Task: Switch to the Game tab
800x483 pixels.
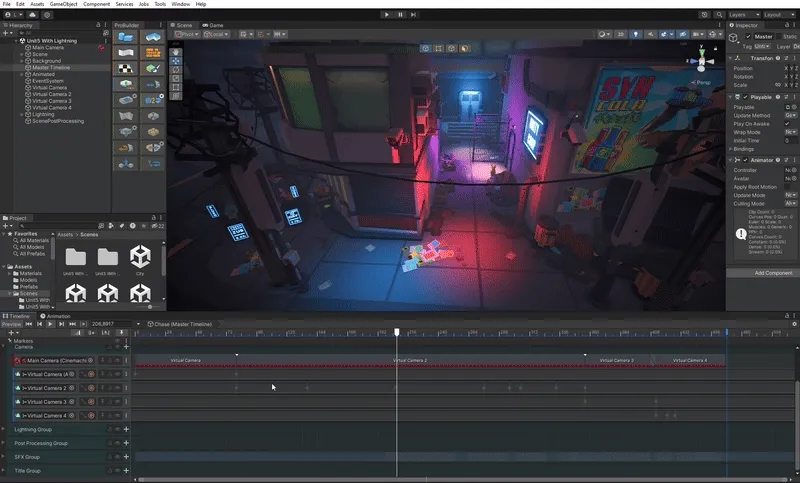Action: pos(213,24)
